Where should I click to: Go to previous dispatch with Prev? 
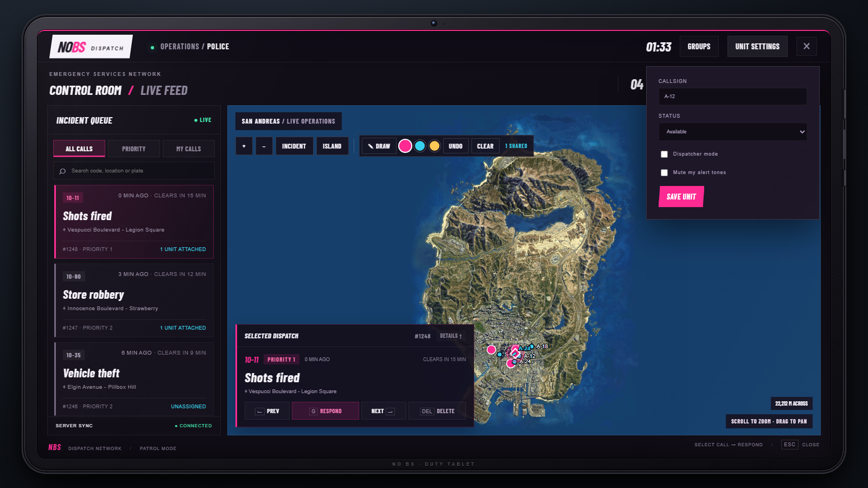tap(267, 411)
